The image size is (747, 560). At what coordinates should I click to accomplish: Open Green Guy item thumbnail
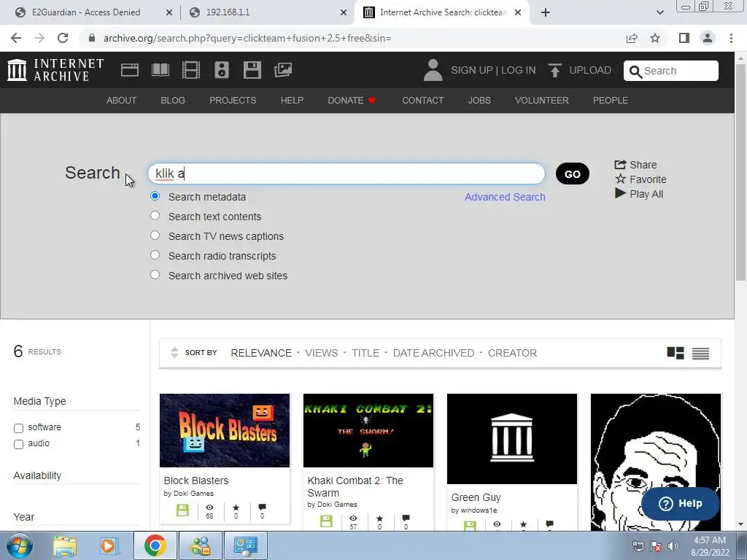point(511,438)
